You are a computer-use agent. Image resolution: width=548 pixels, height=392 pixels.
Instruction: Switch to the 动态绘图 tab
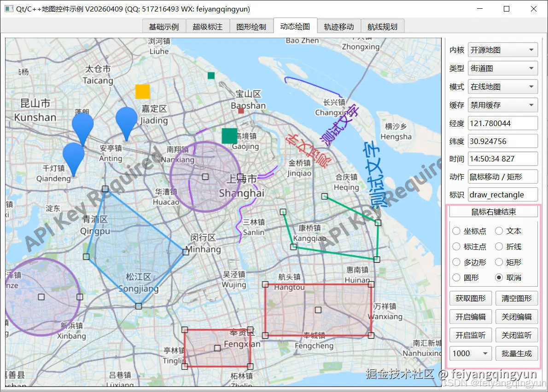295,26
